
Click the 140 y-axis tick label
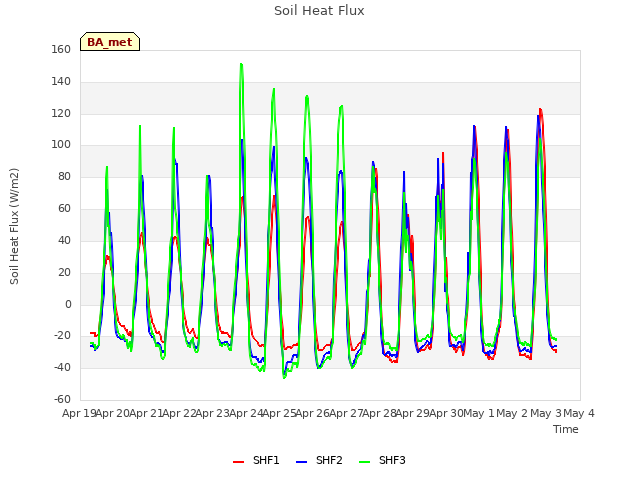tap(61, 81)
